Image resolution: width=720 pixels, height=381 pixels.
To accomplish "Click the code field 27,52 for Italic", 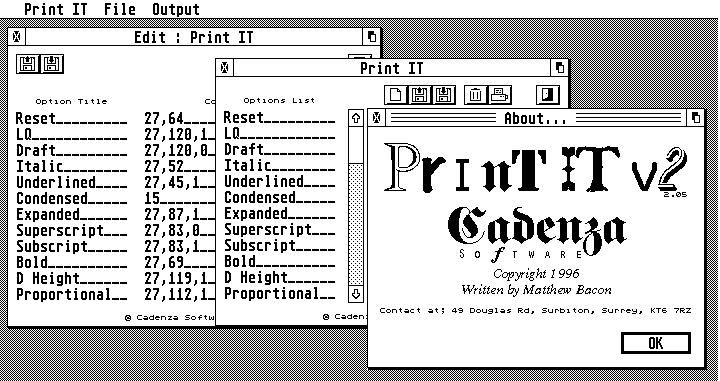I will coord(180,167).
